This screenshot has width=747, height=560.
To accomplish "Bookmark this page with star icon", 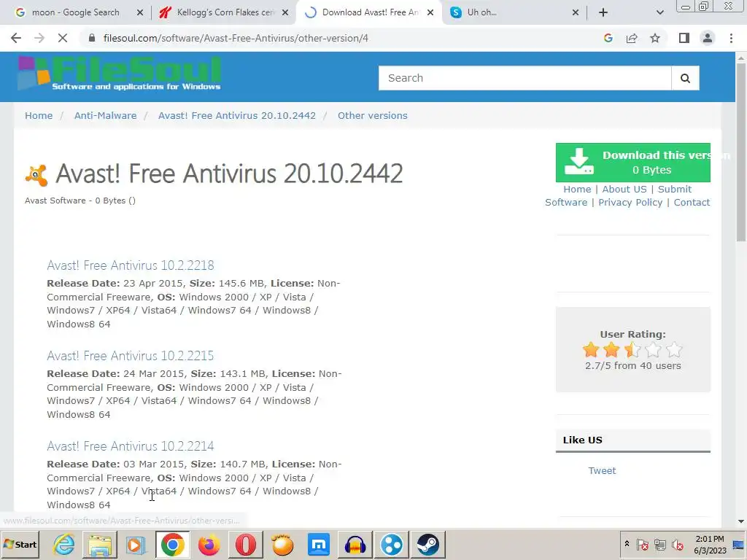I will [655, 38].
